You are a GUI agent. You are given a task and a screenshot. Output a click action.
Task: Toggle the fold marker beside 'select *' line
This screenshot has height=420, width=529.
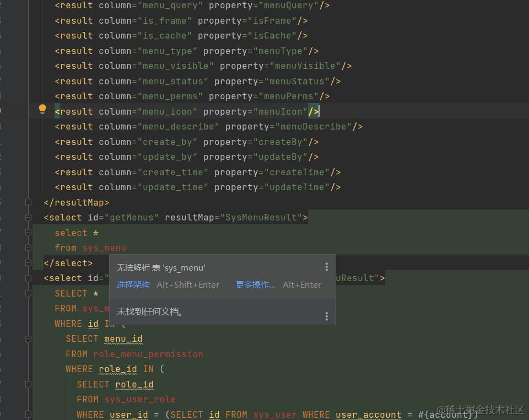(x=28, y=233)
